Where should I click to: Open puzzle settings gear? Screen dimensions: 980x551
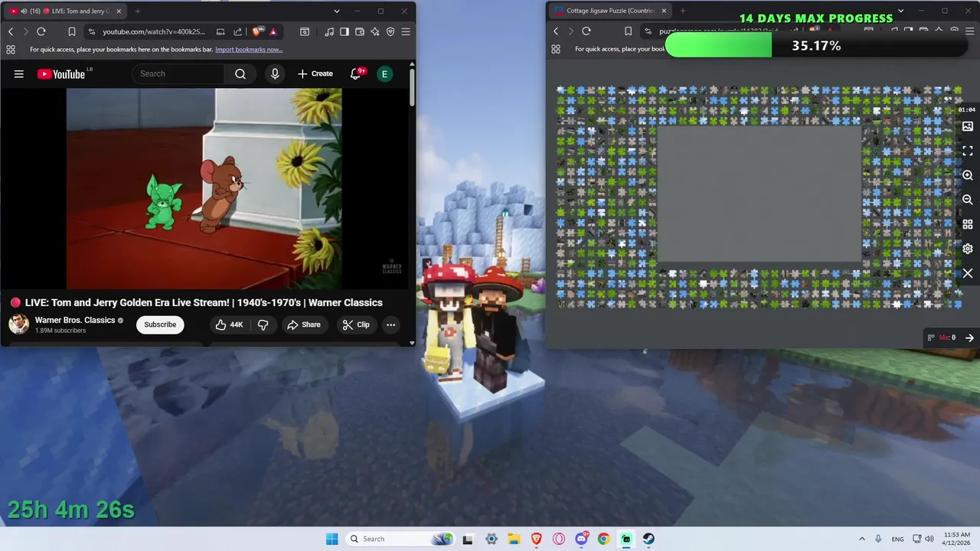click(x=968, y=249)
